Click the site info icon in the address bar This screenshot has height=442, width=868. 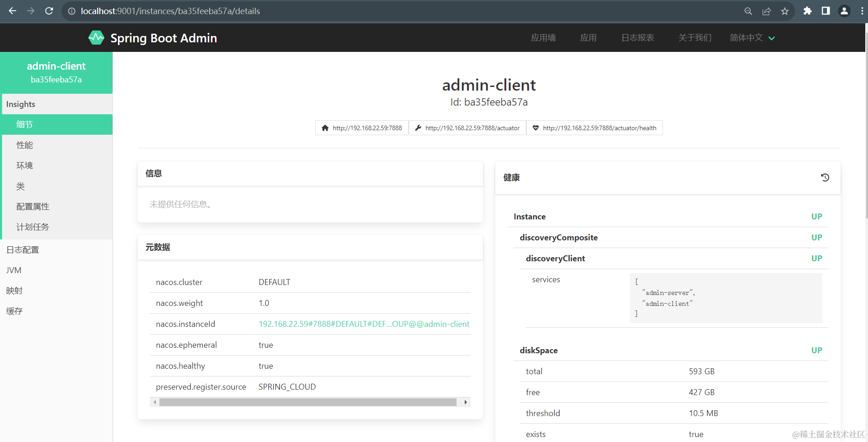point(72,11)
